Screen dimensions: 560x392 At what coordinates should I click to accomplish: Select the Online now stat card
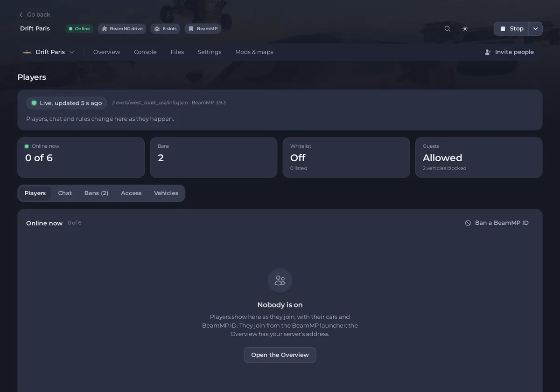tap(81, 157)
